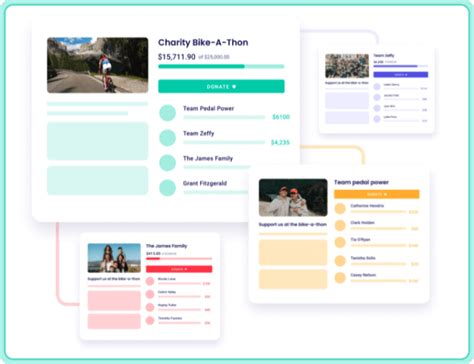
Task: Select Tanisha Solis name on orange card
Action: 363,258
